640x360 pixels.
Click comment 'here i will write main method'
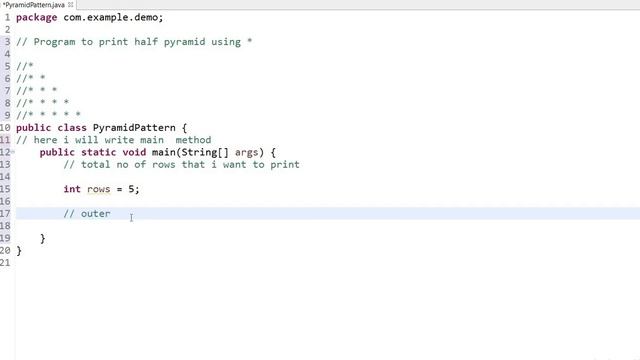pyautogui.click(x=114, y=140)
